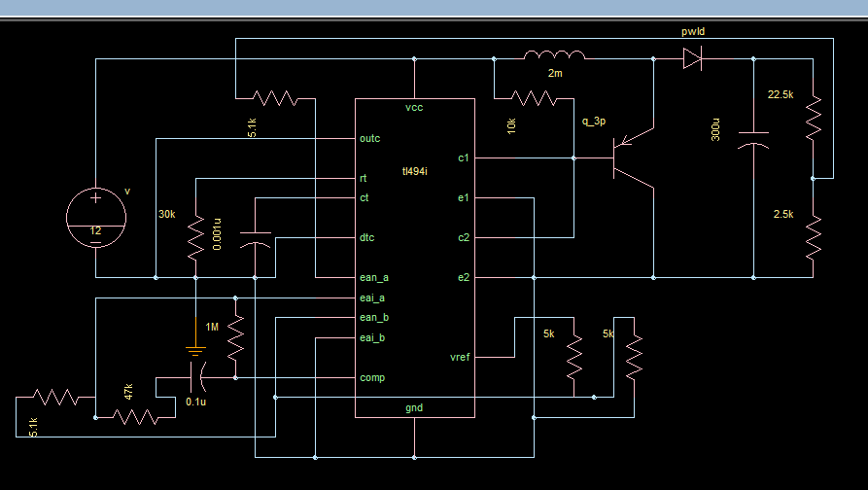
Task: Click the q_3p transistor name label
Action: [x=594, y=121]
